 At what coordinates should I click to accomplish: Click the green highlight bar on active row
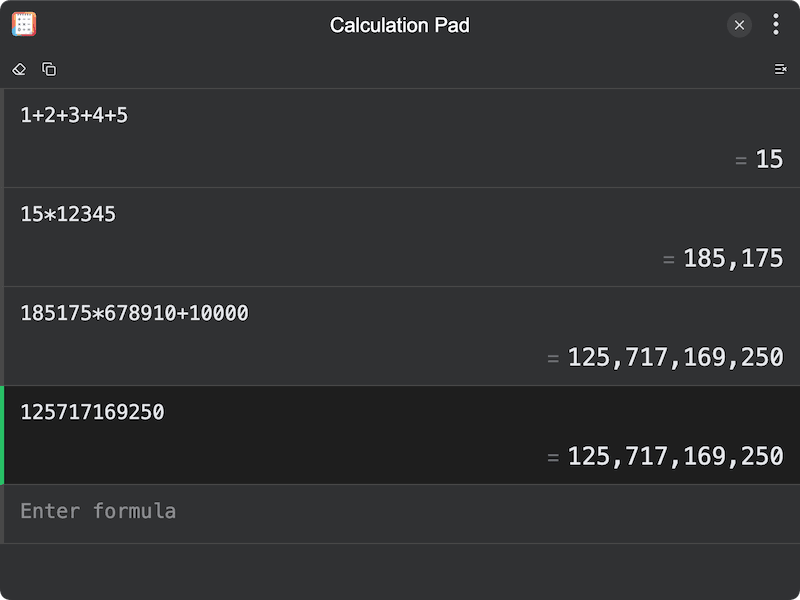coord(2,434)
